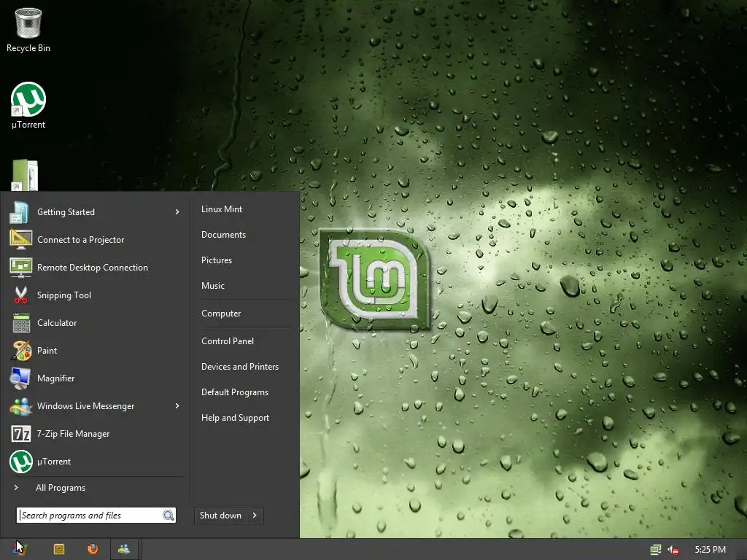Open Help and Support
This screenshot has height=560, width=747.
pos(235,418)
